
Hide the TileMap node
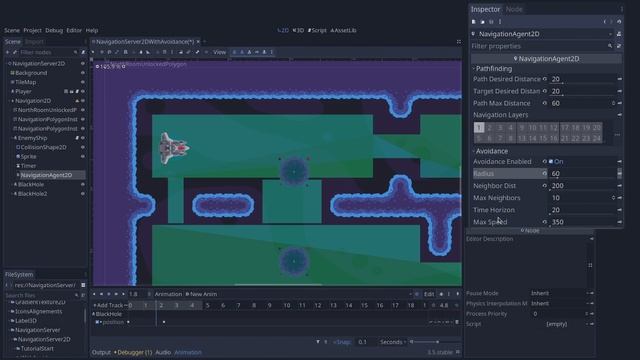(83, 82)
